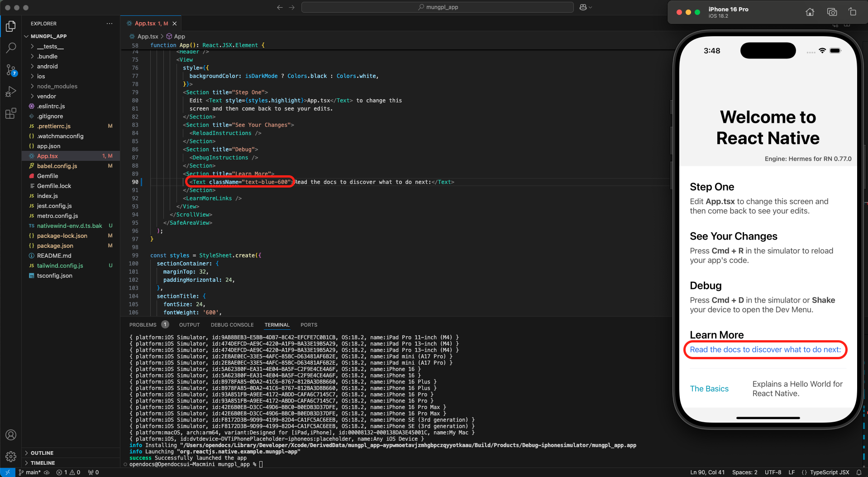Switch to the PROBLEMS panel tab
The width and height of the screenshot is (868, 477).
[x=143, y=325]
